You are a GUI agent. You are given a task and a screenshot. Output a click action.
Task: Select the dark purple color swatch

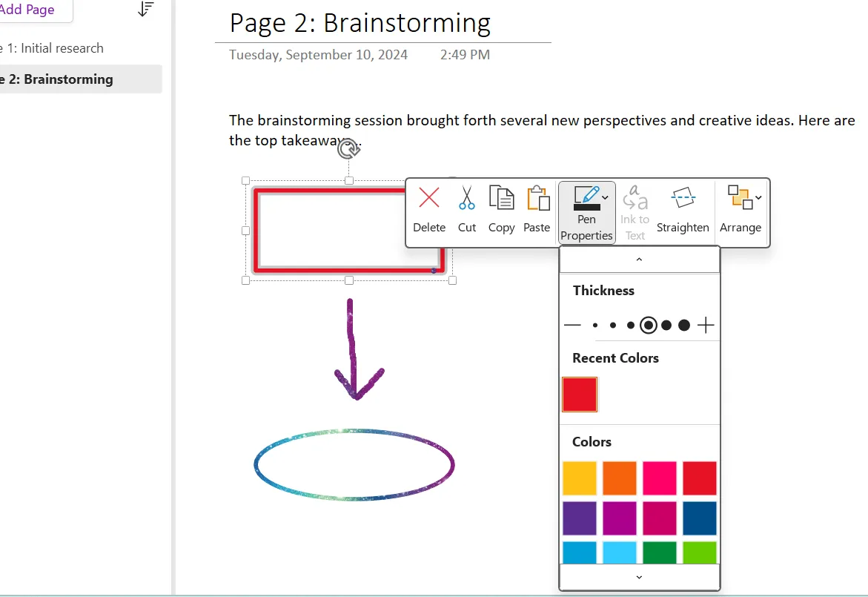tap(580, 518)
